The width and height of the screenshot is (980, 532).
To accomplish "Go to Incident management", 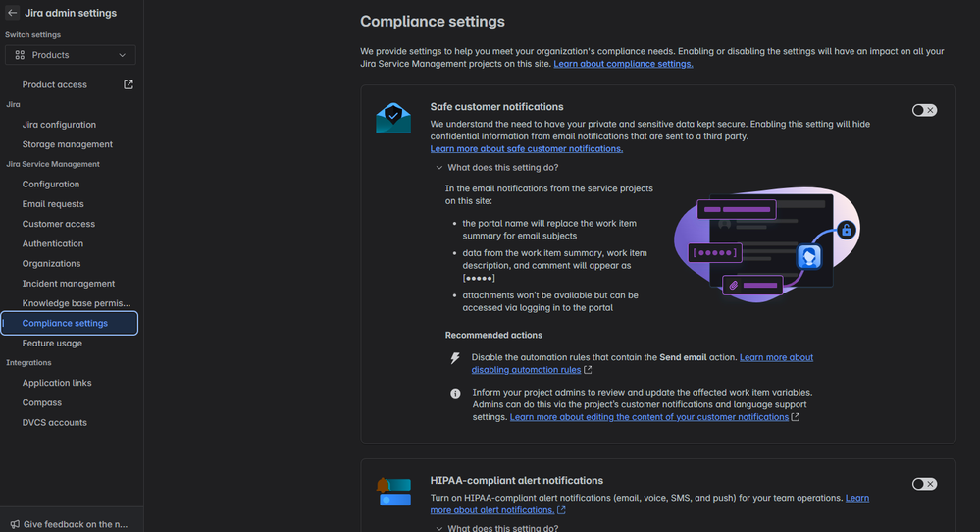I will pos(68,284).
